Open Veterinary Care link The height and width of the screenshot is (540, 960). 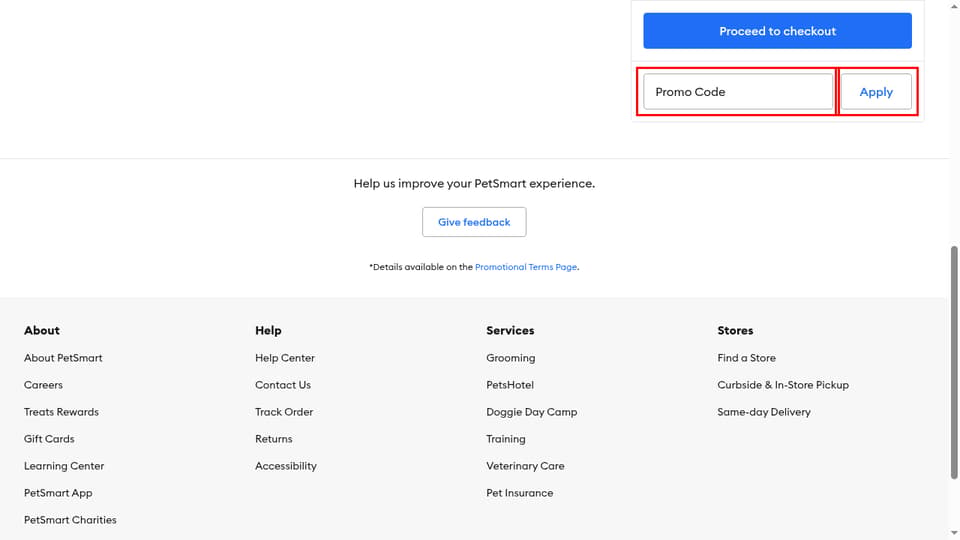click(x=525, y=466)
